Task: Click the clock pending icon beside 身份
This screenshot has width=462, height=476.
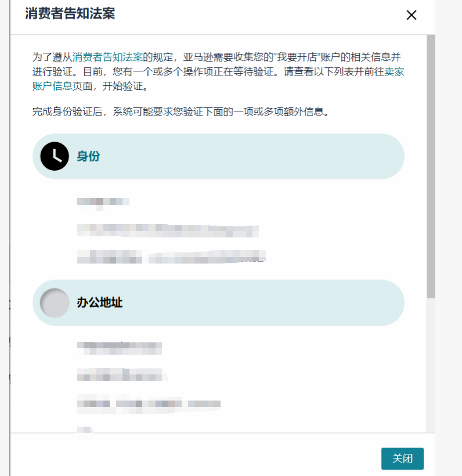Action: [55, 156]
